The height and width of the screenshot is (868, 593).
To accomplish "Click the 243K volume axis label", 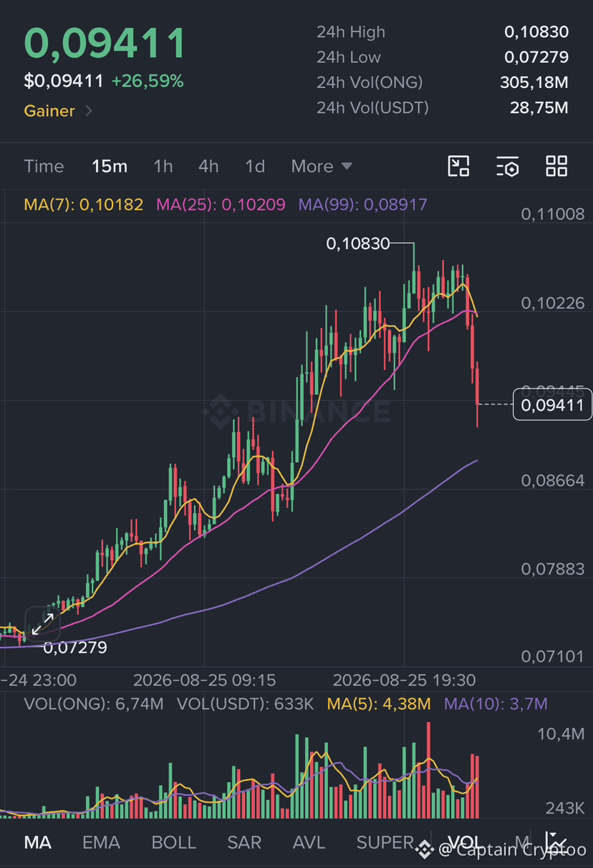I will (565, 808).
